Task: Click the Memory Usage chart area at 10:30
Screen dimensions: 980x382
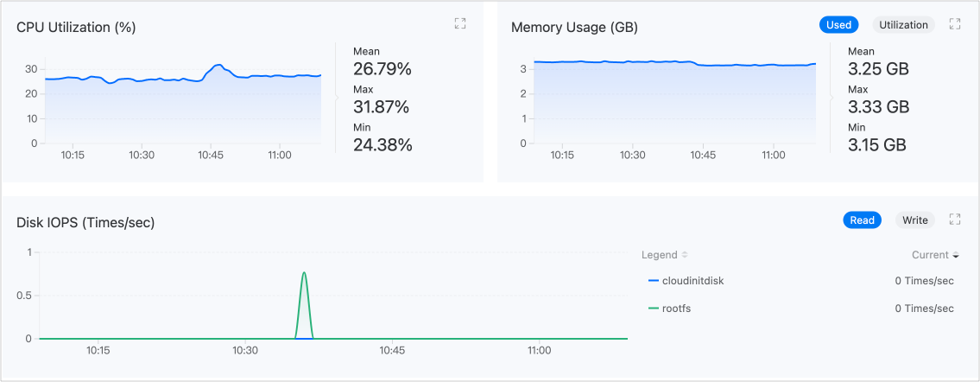Action: (633, 104)
